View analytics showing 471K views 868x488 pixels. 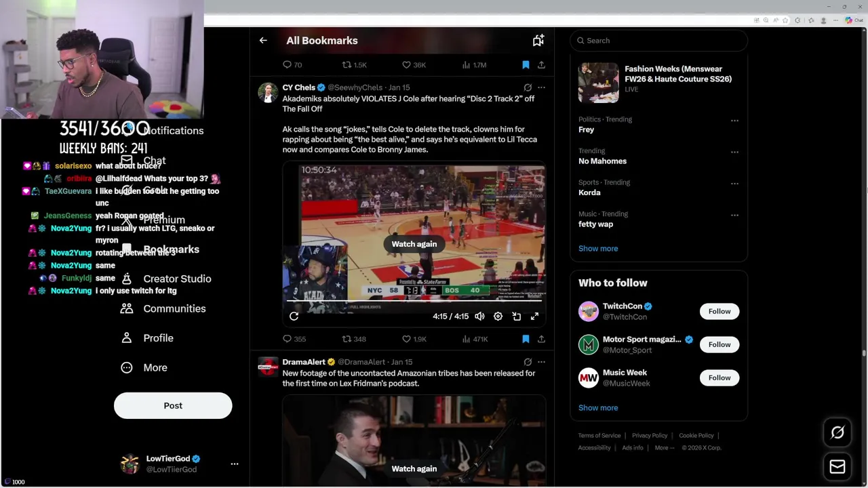click(475, 339)
